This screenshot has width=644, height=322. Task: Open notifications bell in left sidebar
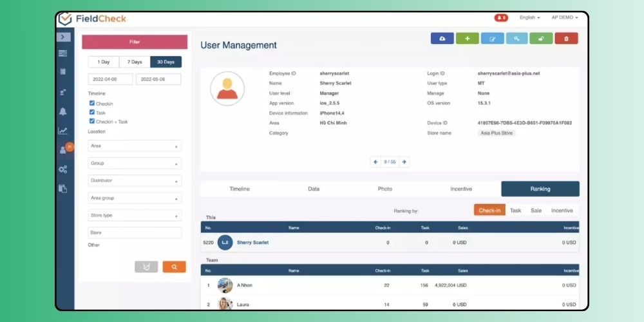click(x=63, y=111)
